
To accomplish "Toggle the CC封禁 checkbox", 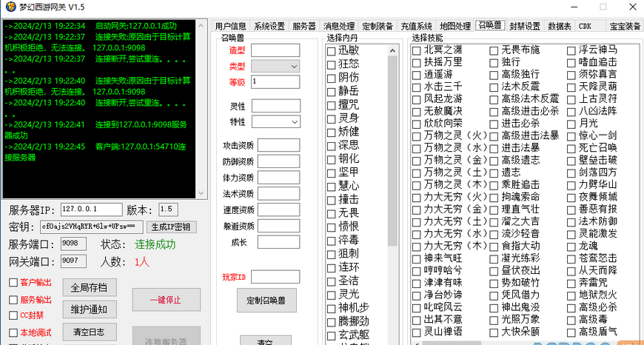I will click(13, 315).
